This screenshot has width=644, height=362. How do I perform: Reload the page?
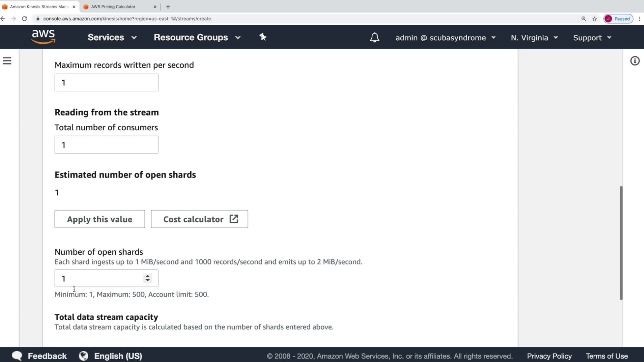tap(25, 19)
